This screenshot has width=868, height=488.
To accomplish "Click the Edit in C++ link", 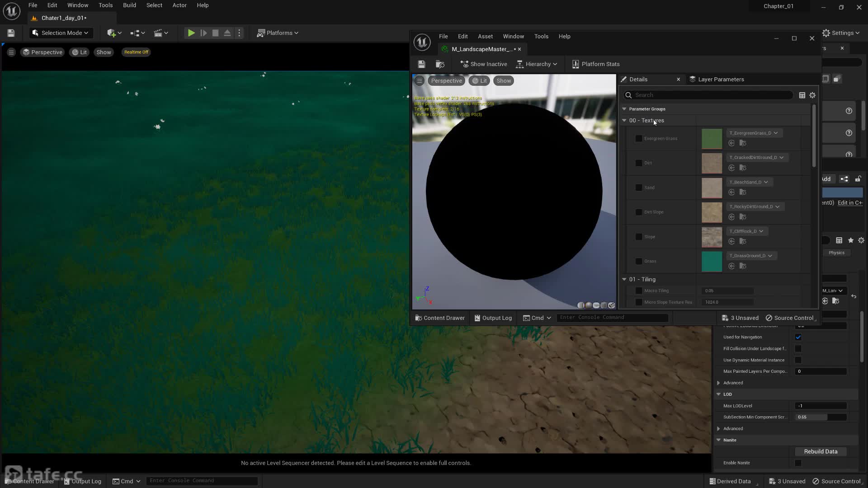I will (850, 203).
